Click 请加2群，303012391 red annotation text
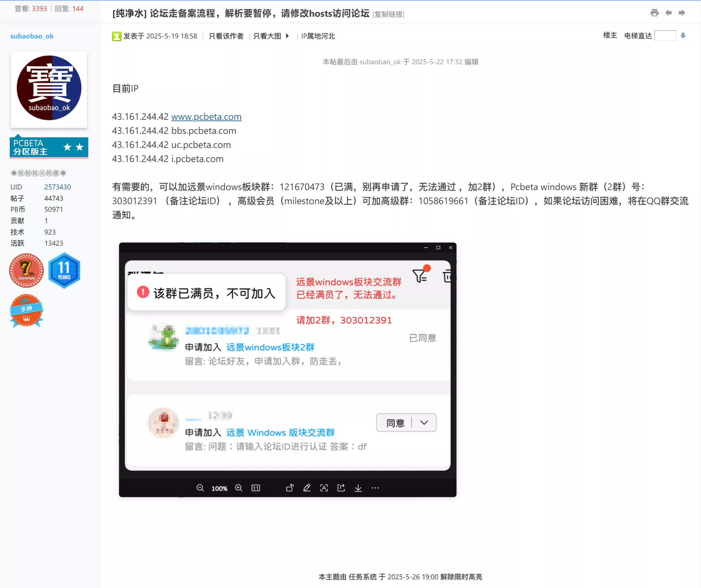Viewport: 701px width, 588px height. tap(344, 320)
